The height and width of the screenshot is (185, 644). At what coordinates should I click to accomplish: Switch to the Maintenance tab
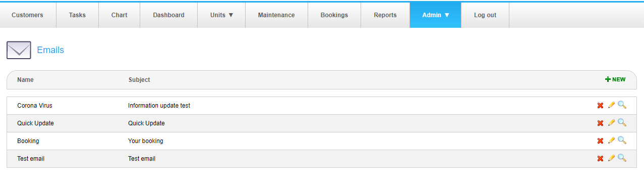[276, 15]
